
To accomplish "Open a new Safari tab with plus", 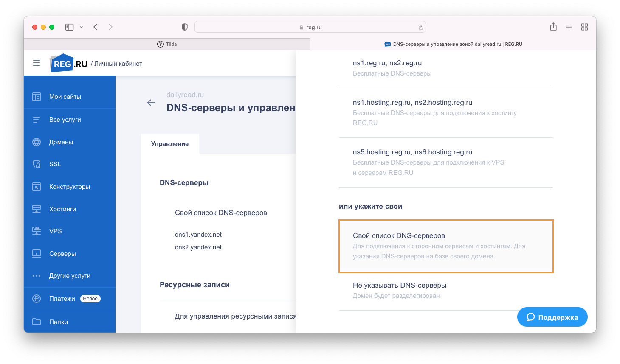I will 569,27.
